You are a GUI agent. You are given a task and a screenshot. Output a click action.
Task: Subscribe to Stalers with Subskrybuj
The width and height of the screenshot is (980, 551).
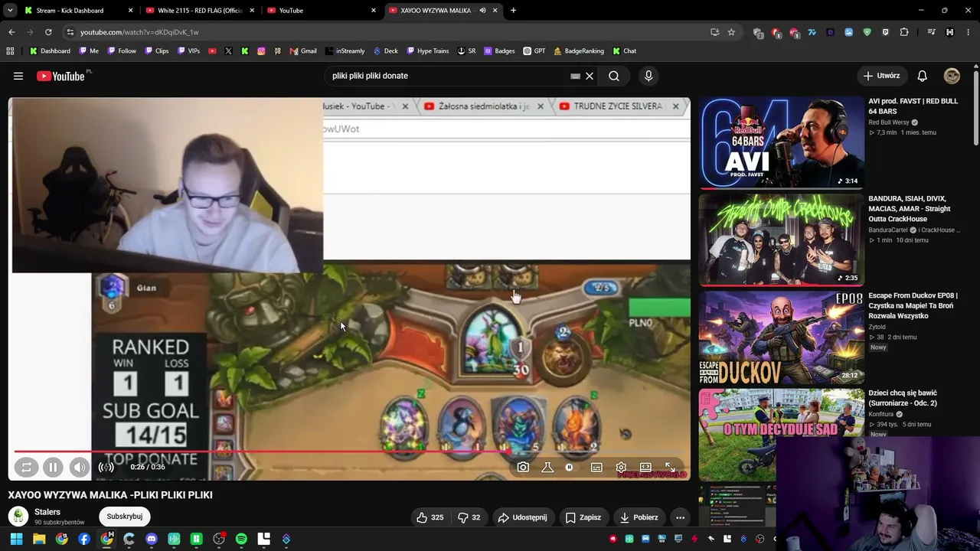(125, 517)
